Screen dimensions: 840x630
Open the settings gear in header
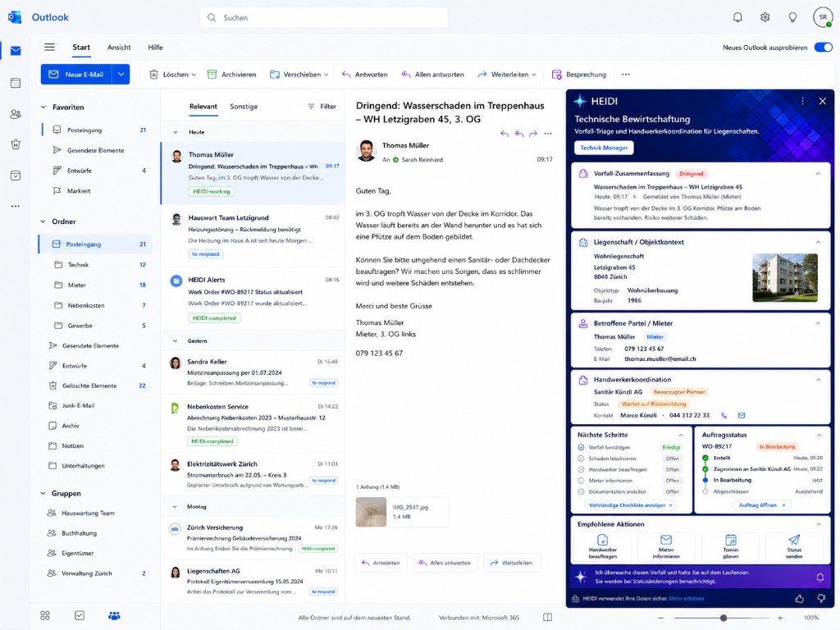tap(765, 17)
